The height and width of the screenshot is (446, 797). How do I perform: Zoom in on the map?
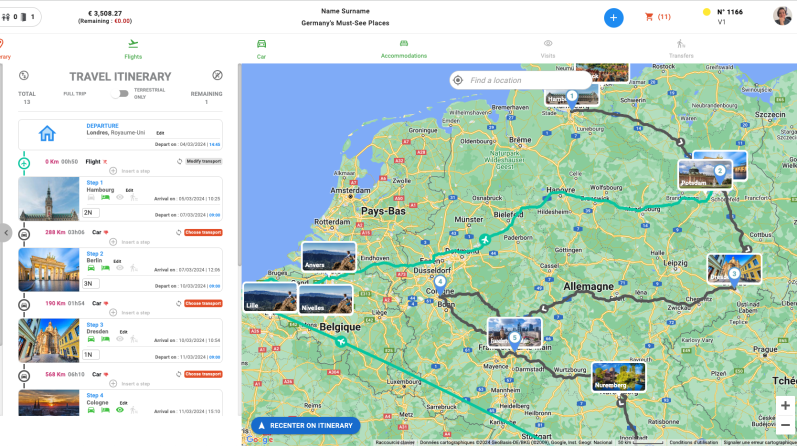[x=785, y=405]
